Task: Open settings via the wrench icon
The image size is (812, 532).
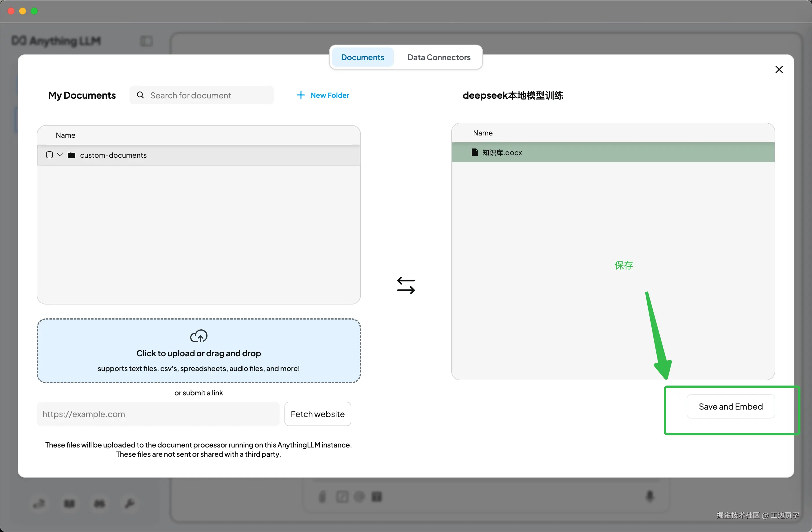Action: [x=129, y=503]
